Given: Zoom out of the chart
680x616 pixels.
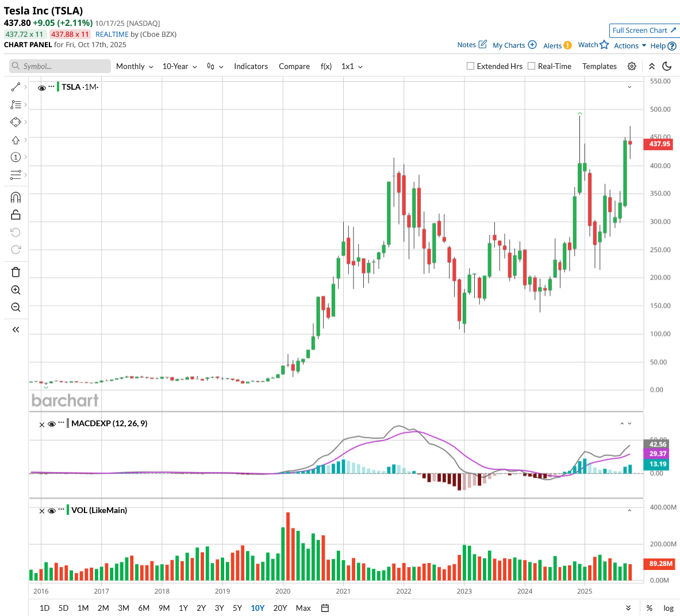Looking at the screenshot, I should [16, 307].
